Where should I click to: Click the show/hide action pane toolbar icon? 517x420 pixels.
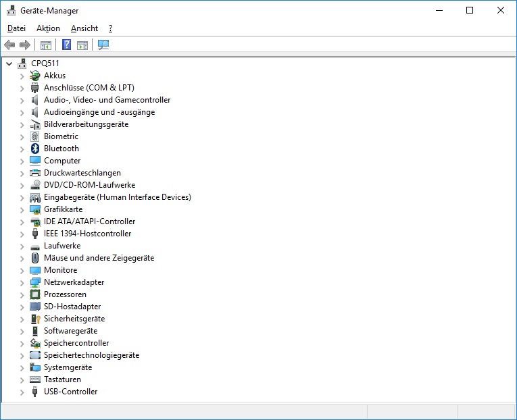click(x=82, y=45)
